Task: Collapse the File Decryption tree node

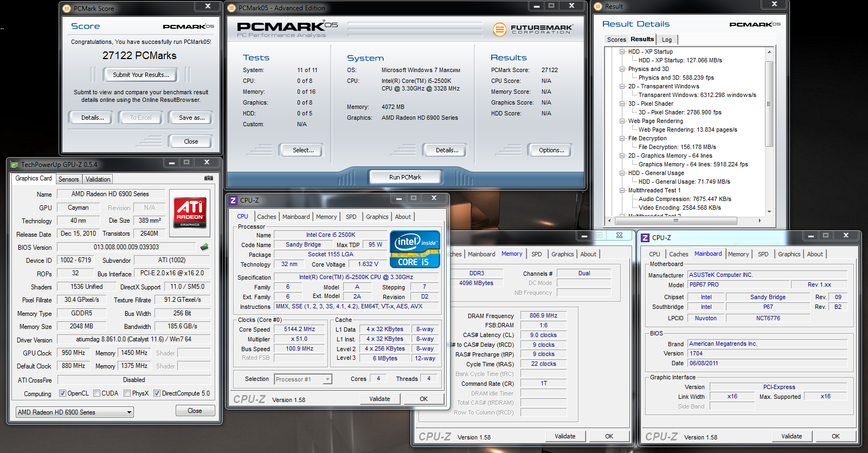Action: coord(622,138)
